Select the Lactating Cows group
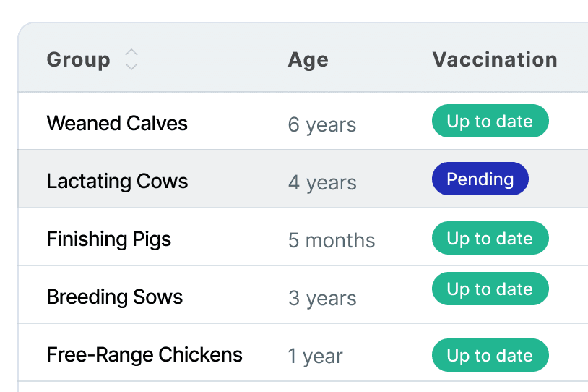588x392 pixels. click(117, 181)
